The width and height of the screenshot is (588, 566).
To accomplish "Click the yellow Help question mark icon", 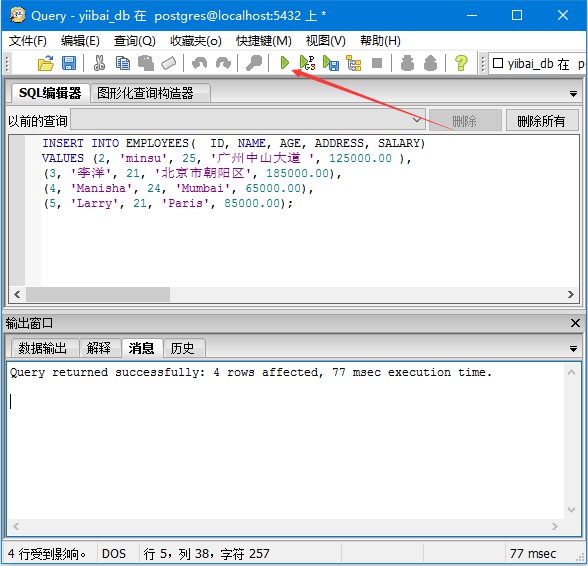I will 461,63.
